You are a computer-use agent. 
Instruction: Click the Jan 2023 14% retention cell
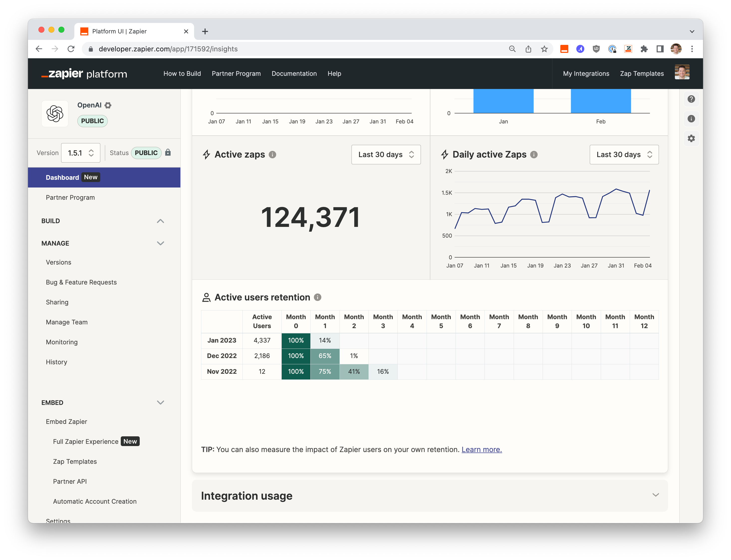pos(325,340)
